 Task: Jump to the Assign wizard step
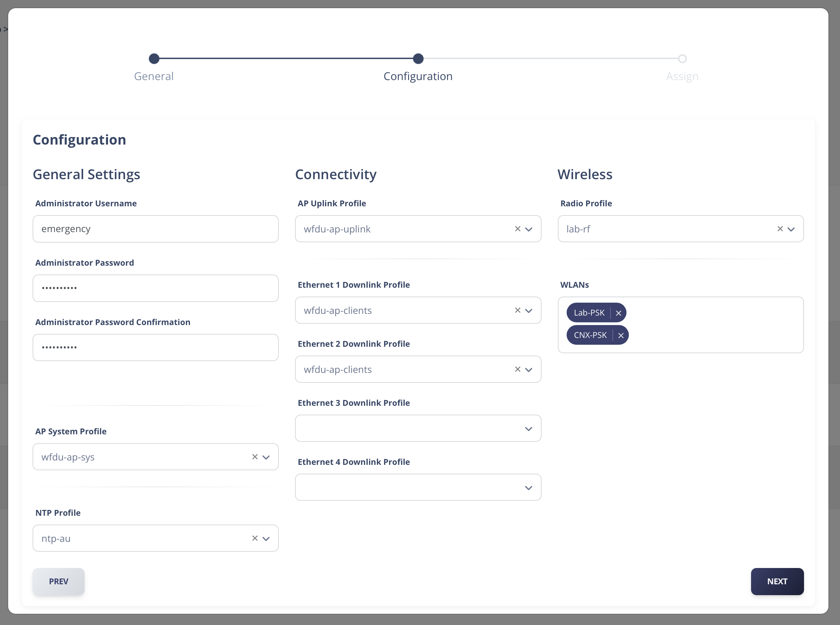(682, 59)
